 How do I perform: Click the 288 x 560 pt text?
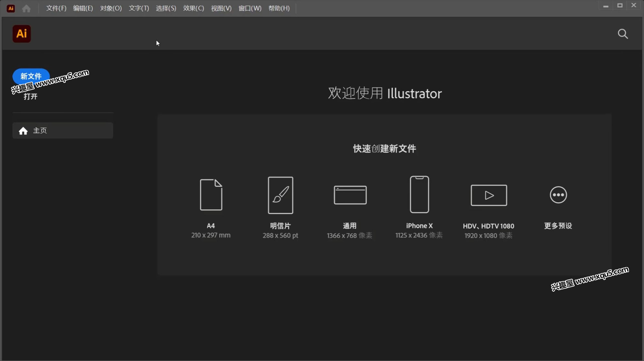click(280, 236)
